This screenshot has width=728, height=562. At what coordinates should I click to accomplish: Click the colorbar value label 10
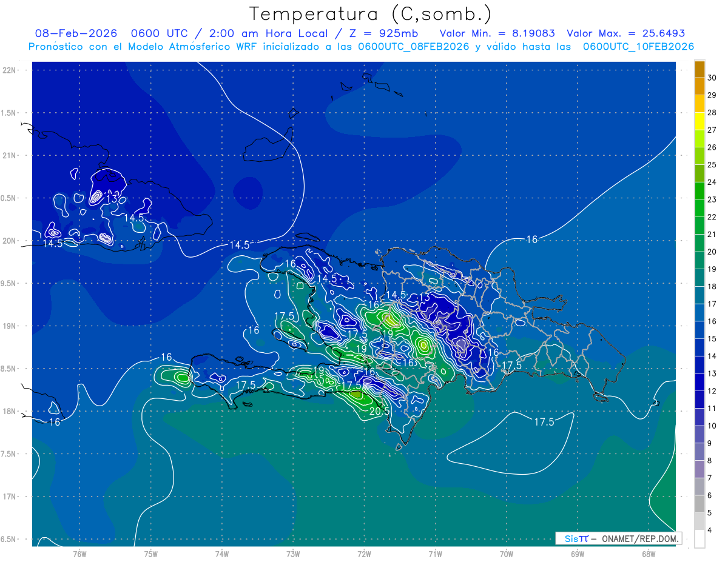click(712, 426)
